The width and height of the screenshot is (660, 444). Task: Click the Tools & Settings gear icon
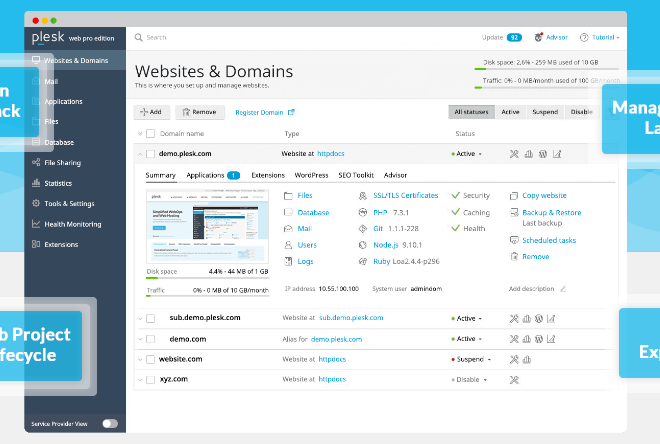tap(36, 203)
